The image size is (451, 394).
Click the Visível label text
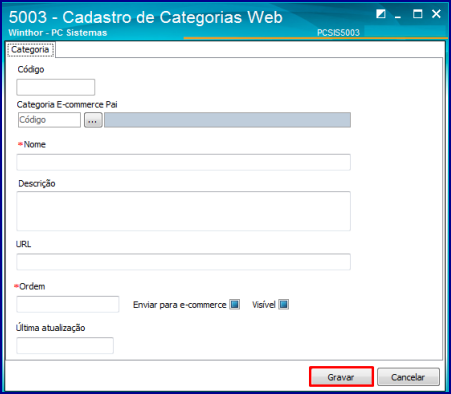click(x=264, y=305)
